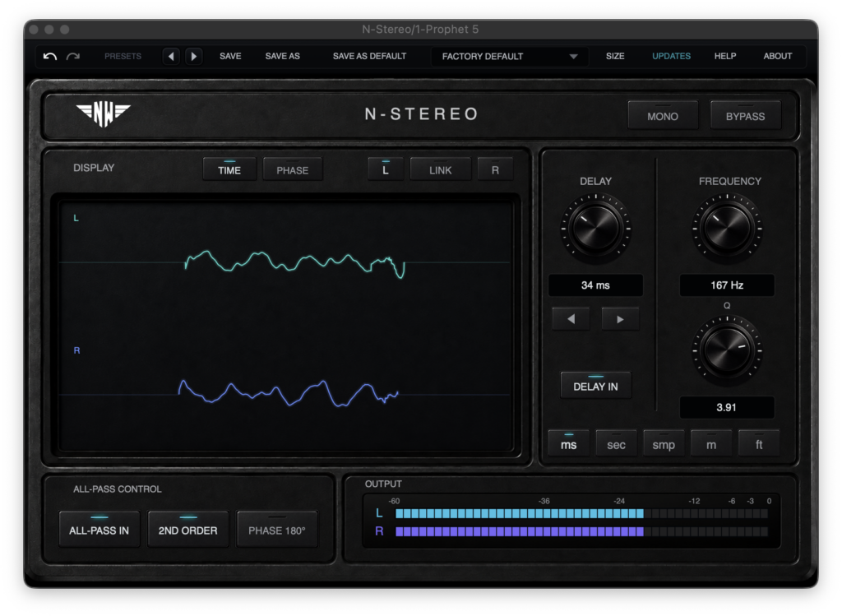The width and height of the screenshot is (842, 616).
Task: Toggle the Delay In button
Action: pyautogui.click(x=595, y=386)
